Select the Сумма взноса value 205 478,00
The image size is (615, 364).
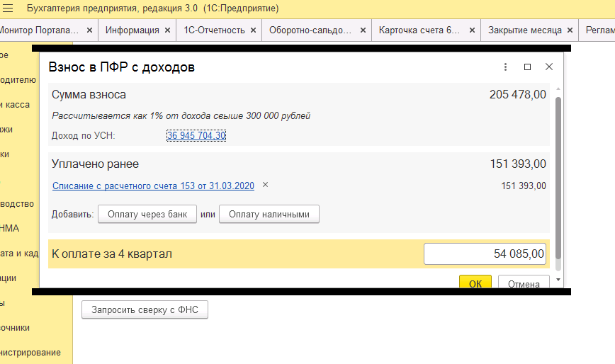click(517, 94)
